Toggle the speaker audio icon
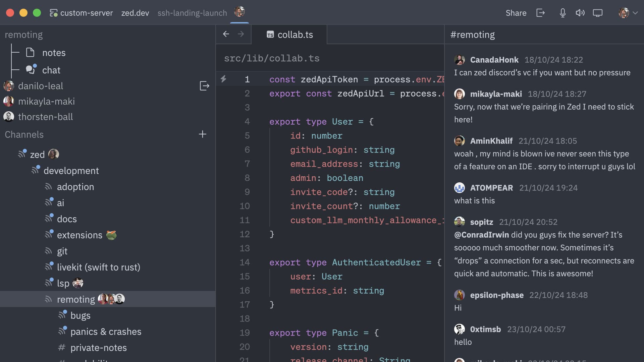This screenshot has height=362, width=644. tap(580, 13)
